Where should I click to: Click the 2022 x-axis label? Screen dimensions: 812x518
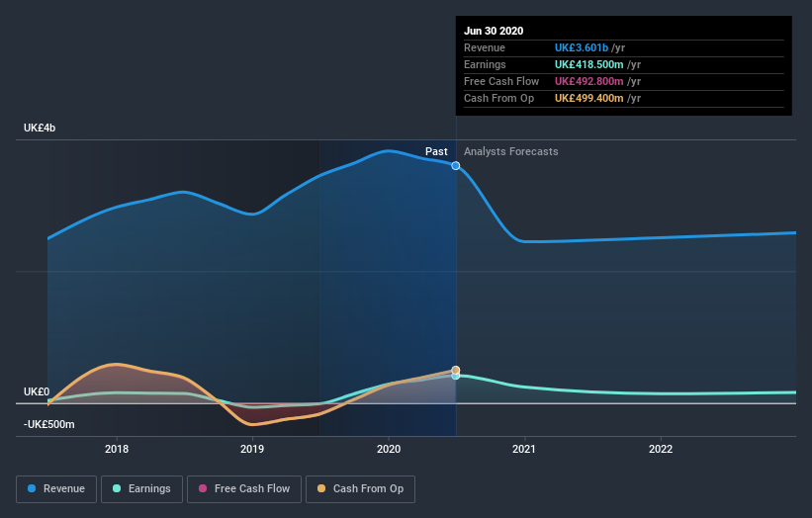pos(661,449)
